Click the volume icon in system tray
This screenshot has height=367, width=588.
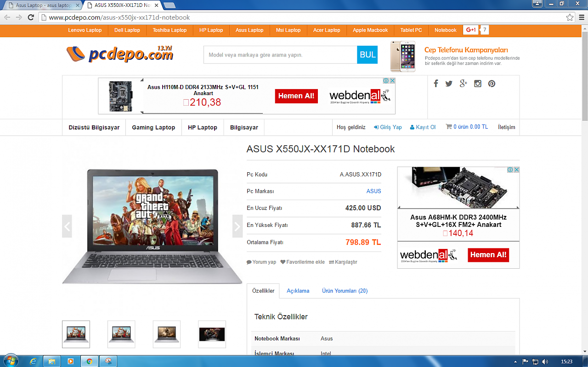click(545, 361)
